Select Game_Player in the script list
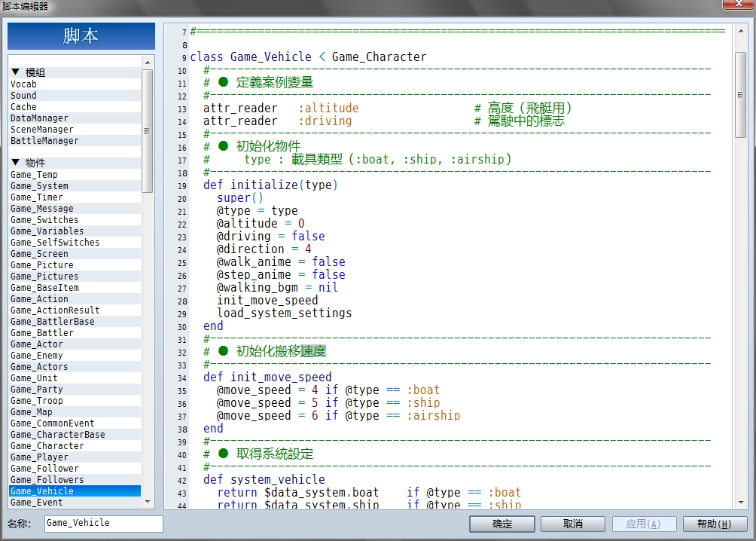 click(75, 457)
